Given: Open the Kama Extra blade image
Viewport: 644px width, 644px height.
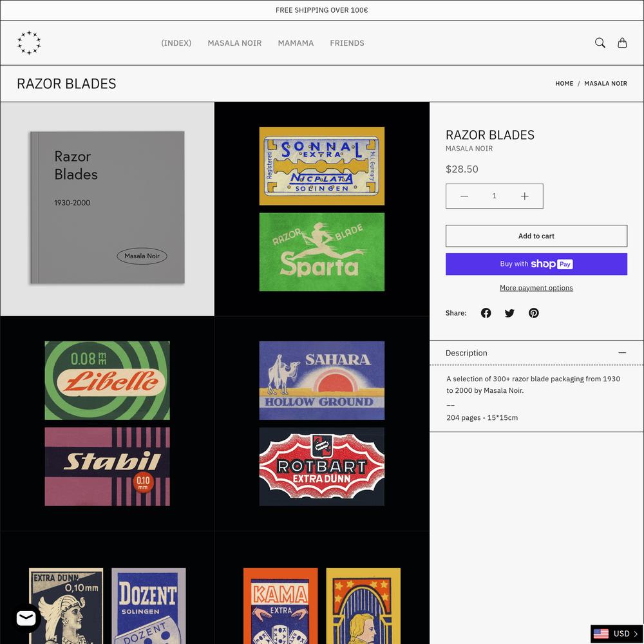Looking at the screenshot, I should tap(281, 606).
